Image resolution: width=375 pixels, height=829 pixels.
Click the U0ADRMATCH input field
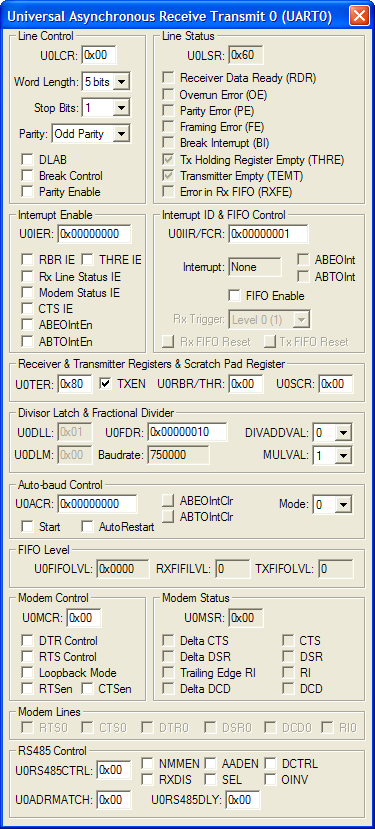coord(114,799)
